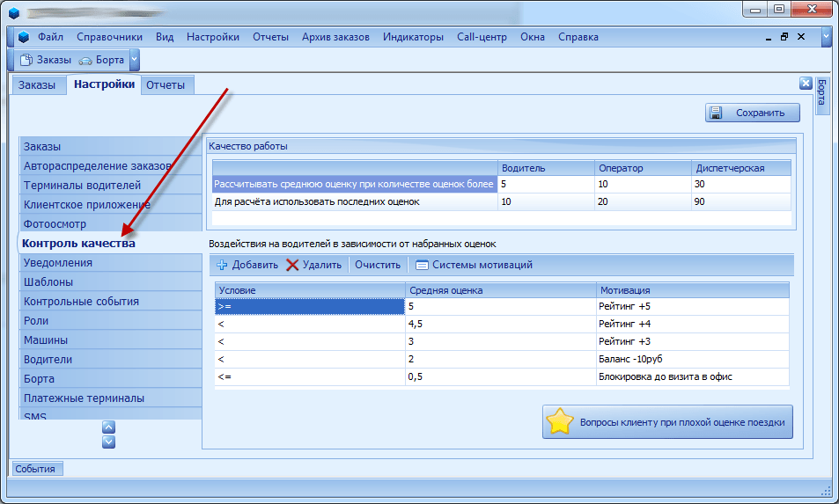Click the Оператор value 10 cell in first row

643,184
